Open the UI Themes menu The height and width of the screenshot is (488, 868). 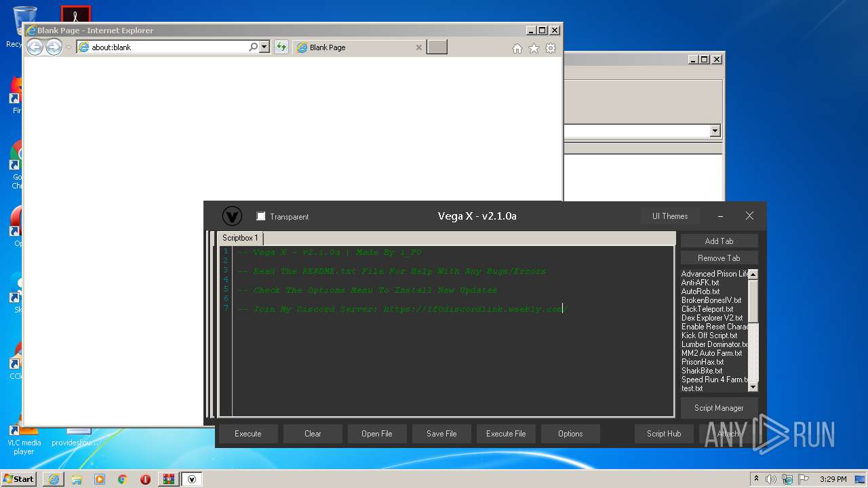coord(670,216)
